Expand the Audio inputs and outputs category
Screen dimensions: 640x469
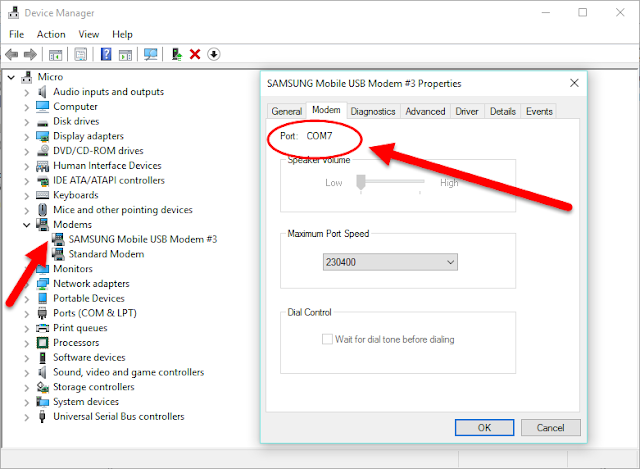27,93
